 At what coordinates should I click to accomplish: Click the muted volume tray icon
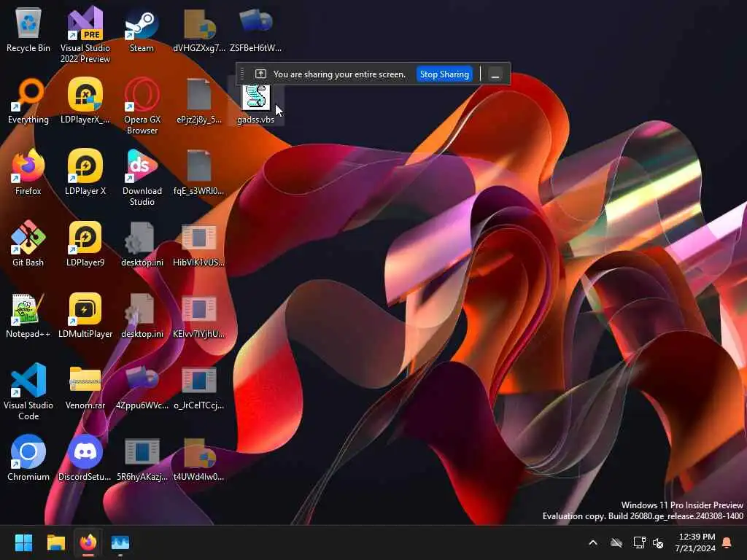point(658,542)
